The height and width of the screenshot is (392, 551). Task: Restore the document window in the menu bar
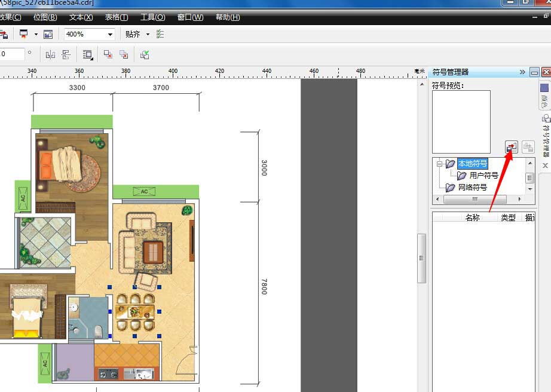point(546,16)
